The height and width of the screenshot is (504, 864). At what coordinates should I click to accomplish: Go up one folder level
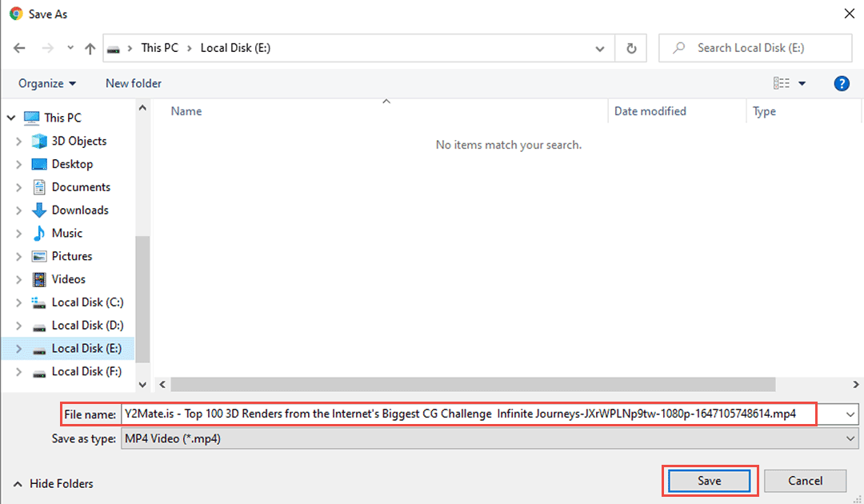90,49
